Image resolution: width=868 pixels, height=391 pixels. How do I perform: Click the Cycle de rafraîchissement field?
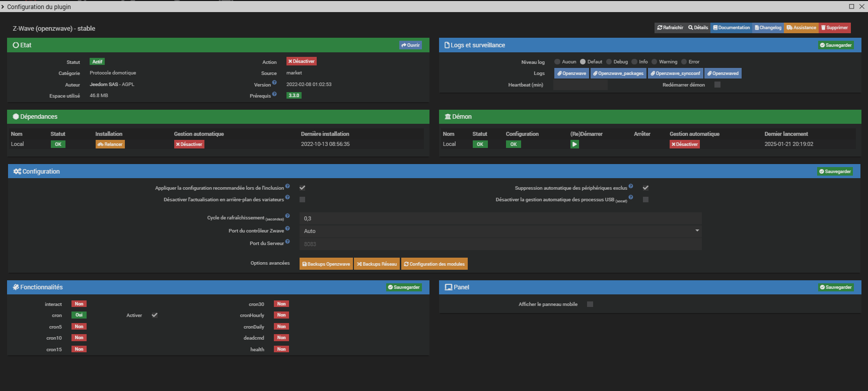[500, 218]
